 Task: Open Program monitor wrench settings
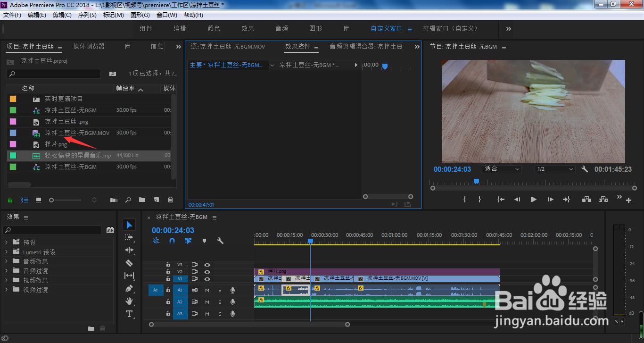[x=585, y=169]
